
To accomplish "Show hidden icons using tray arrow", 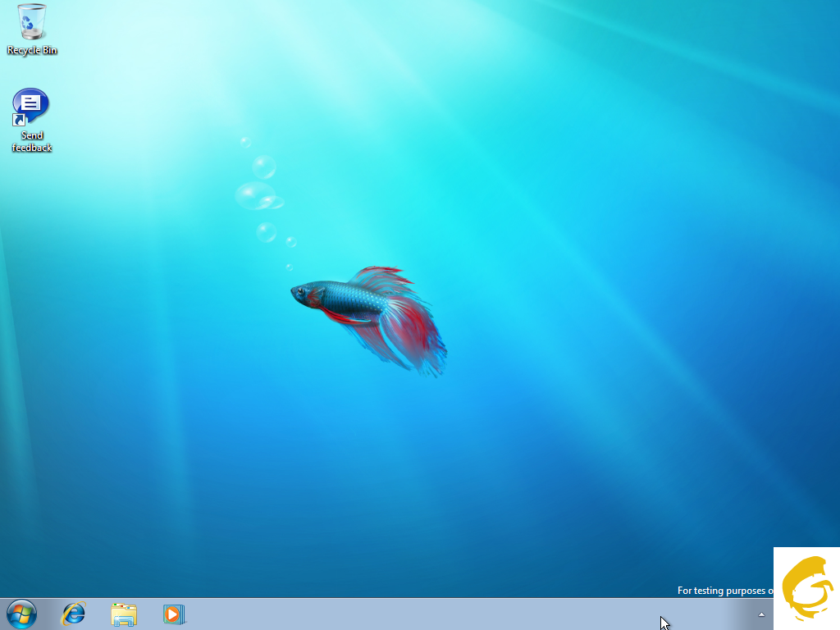I will [761, 614].
